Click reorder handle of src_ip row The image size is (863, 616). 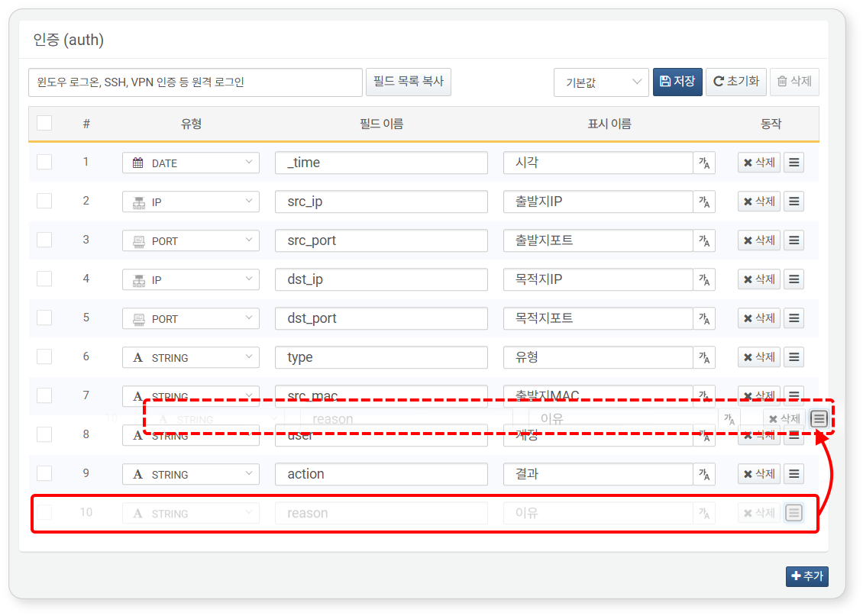(794, 202)
